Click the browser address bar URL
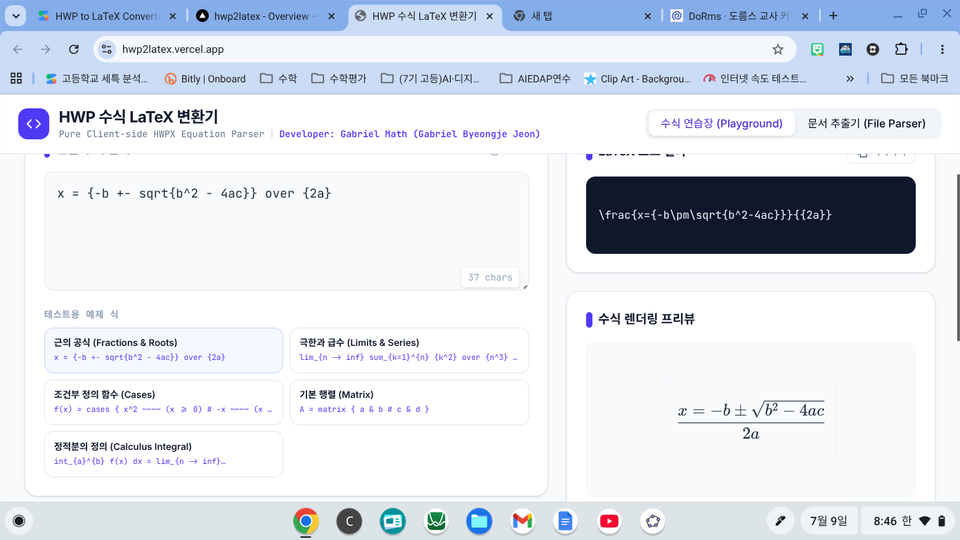This screenshot has width=960, height=540. (x=173, y=49)
